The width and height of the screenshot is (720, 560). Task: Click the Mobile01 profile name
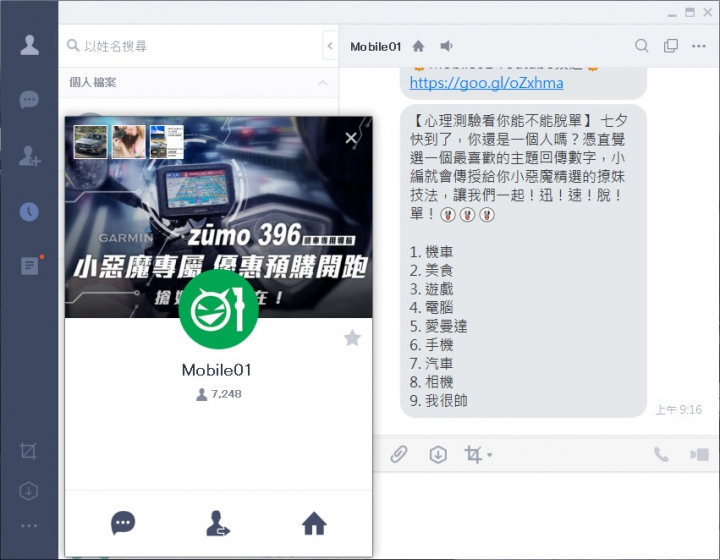coord(217,370)
